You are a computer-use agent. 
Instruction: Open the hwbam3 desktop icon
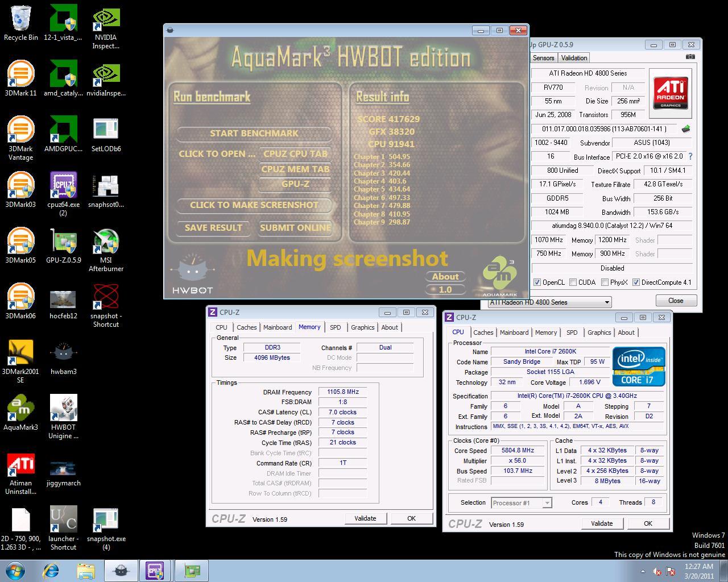[63, 357]
